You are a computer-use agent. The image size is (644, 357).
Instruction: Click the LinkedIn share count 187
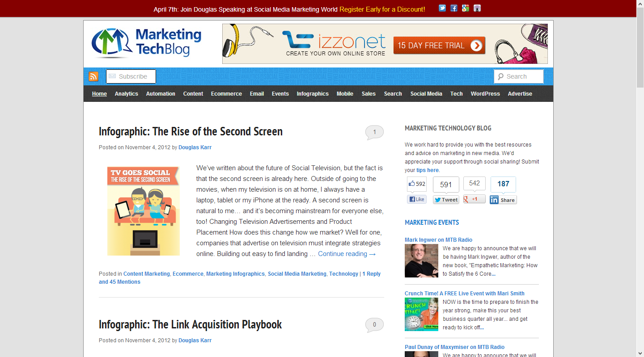point(503,184)
